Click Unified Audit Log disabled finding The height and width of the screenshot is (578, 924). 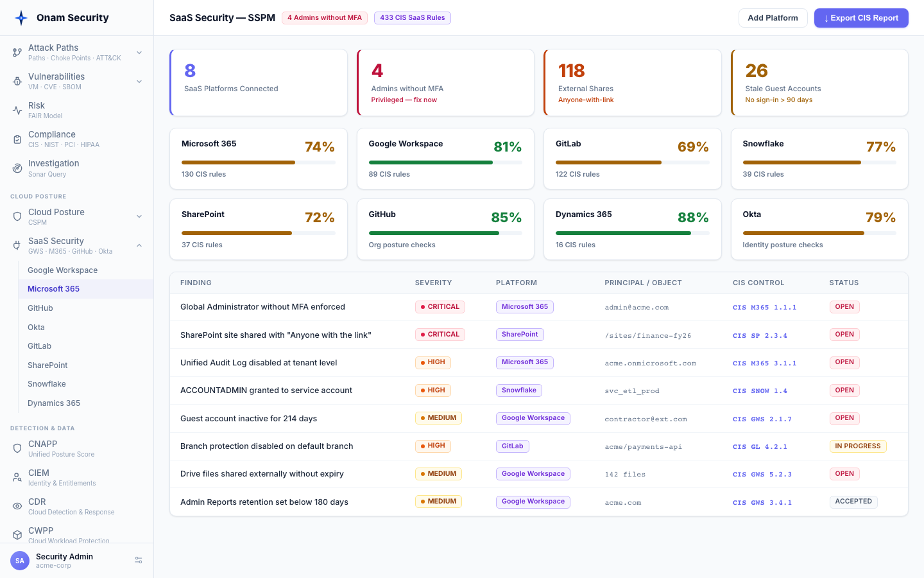(x=259, y=363)
